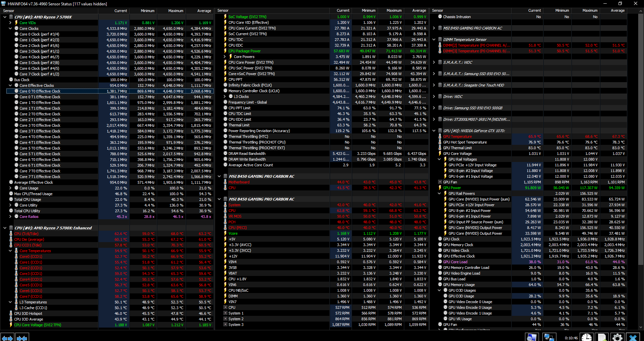Click the scrollbar up arrow on the right edge
This screenshot has width=644, height=341.
pyautogui.click(x=641, y=11)
